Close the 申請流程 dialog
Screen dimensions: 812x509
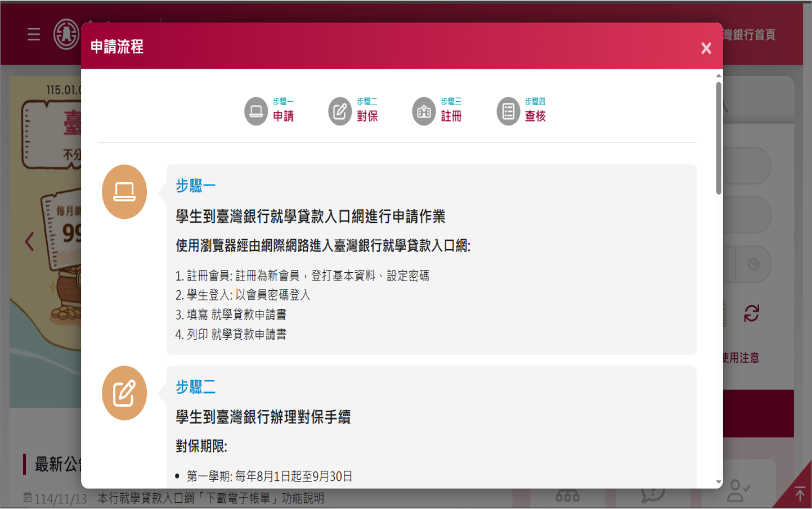point(706,48)
